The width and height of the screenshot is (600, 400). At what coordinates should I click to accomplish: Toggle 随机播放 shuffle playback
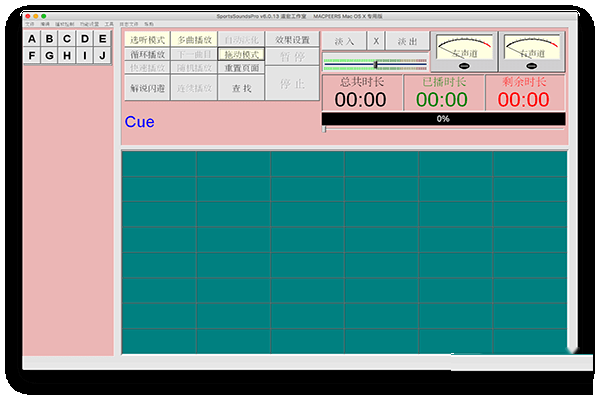[194, 68]
